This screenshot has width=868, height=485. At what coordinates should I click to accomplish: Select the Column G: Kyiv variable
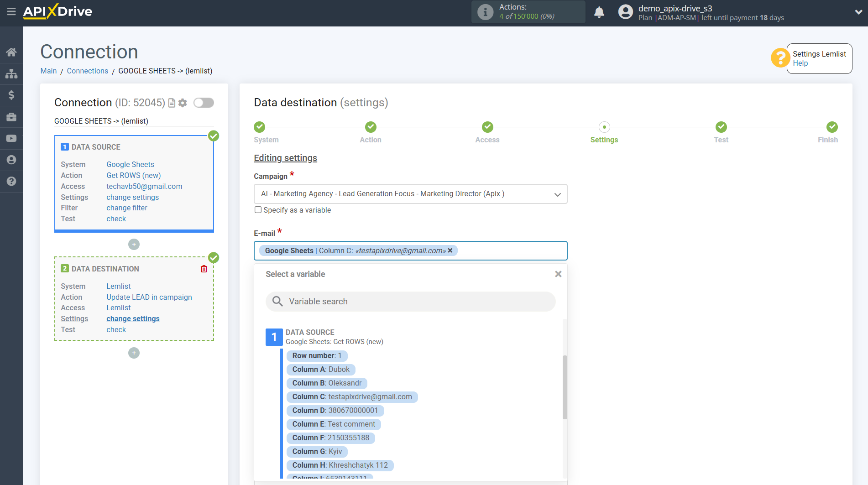pyautogui.click(x=317, y=451)
